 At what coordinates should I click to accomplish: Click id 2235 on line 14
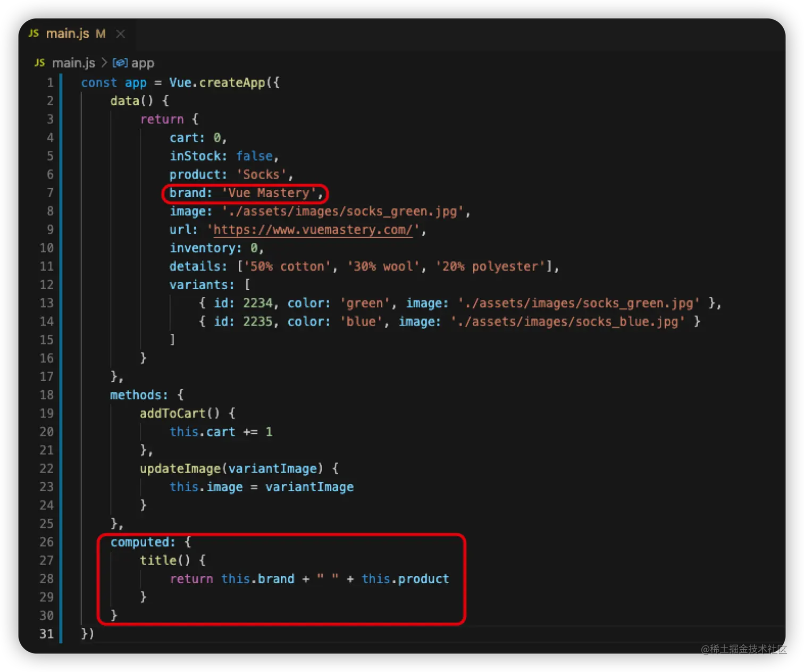(258, 321)
